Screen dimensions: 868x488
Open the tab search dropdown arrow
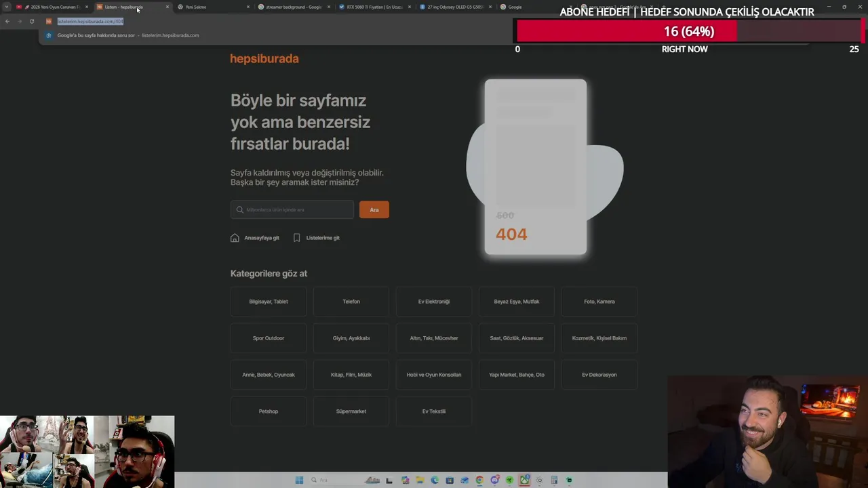6,7
